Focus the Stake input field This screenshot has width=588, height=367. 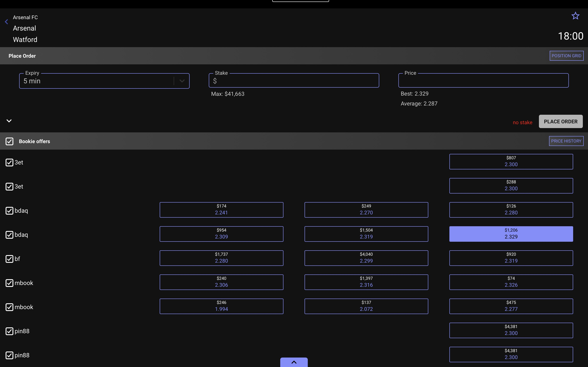click(294, 81)
